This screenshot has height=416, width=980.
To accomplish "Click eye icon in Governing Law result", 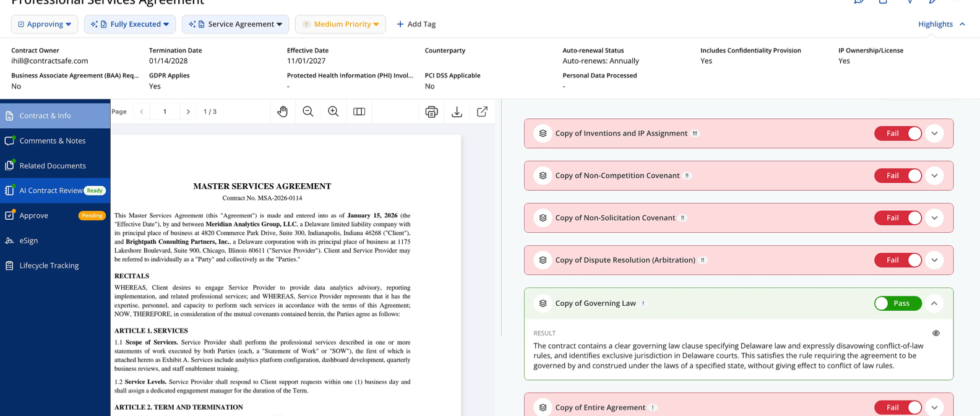I will point(936,333).
